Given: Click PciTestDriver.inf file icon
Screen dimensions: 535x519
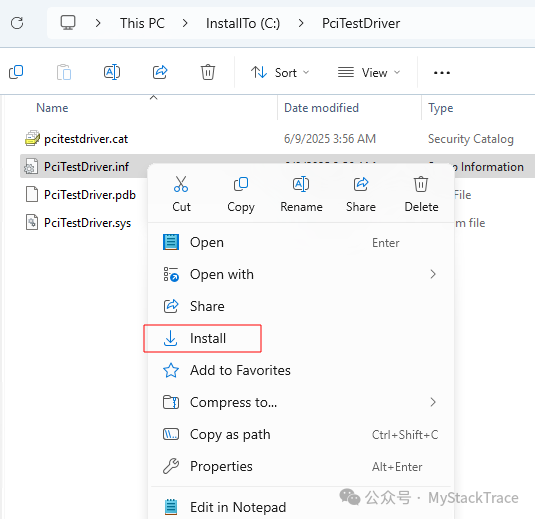Looking at the screenshot, I should 31,167.
